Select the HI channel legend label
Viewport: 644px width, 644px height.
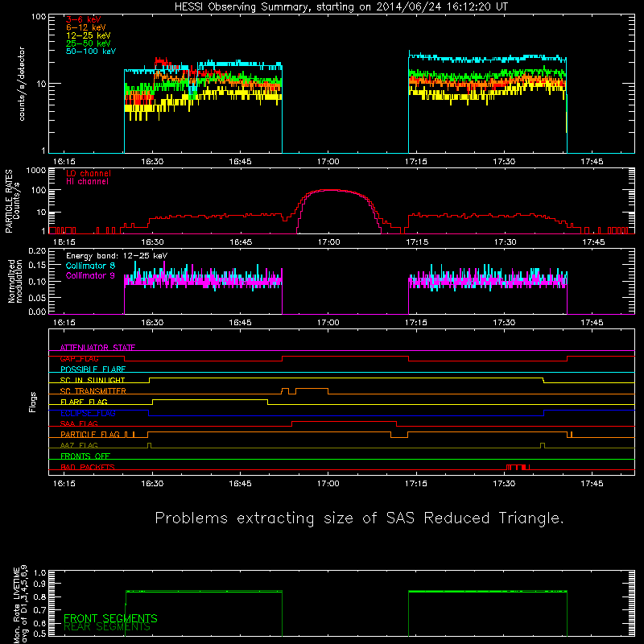click(87, 182)
